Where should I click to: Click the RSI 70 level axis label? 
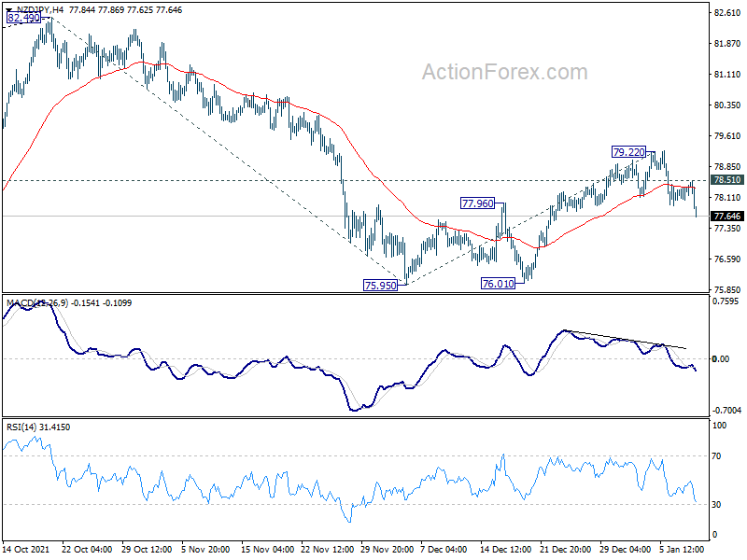pyautogui.click(x=716, y=456)
